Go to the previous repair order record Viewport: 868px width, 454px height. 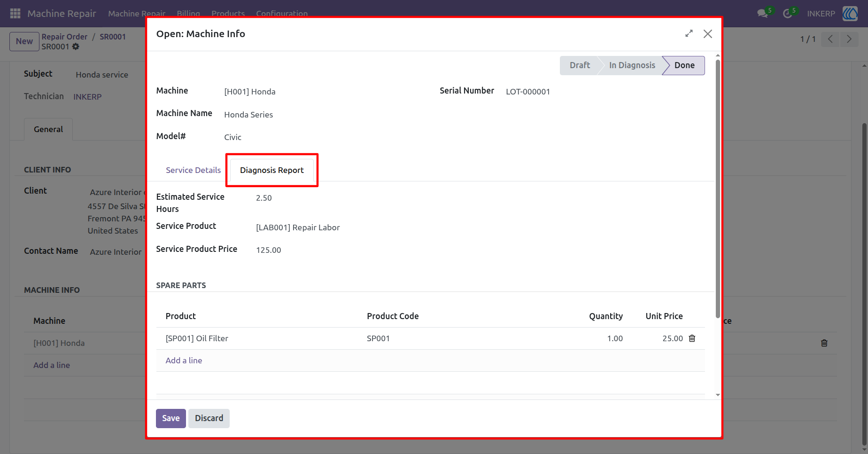coord(830,39)
